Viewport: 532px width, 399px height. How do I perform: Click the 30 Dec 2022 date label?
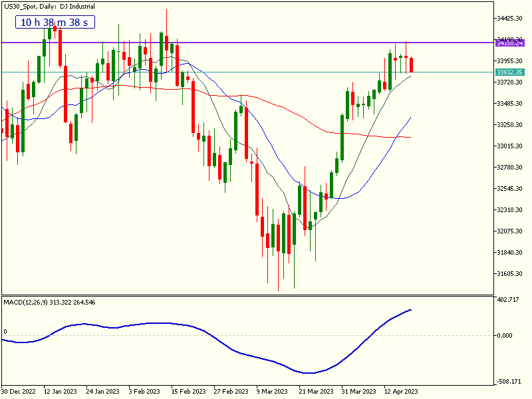(x=18, y=392)
